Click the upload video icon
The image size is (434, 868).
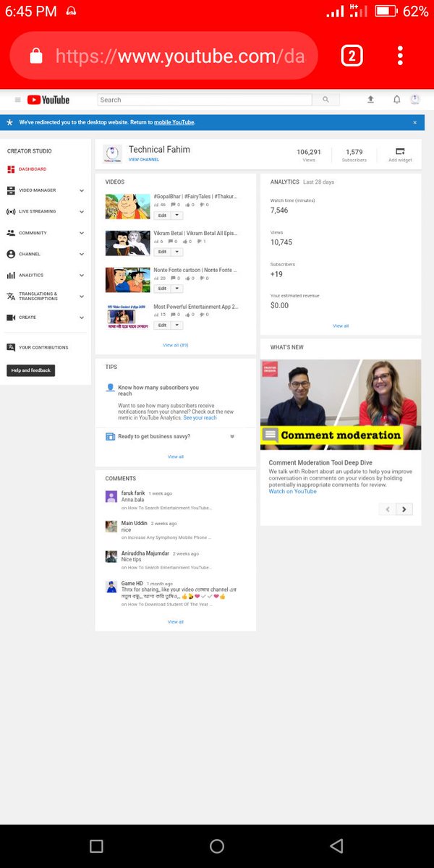click(x=371, y=100)
